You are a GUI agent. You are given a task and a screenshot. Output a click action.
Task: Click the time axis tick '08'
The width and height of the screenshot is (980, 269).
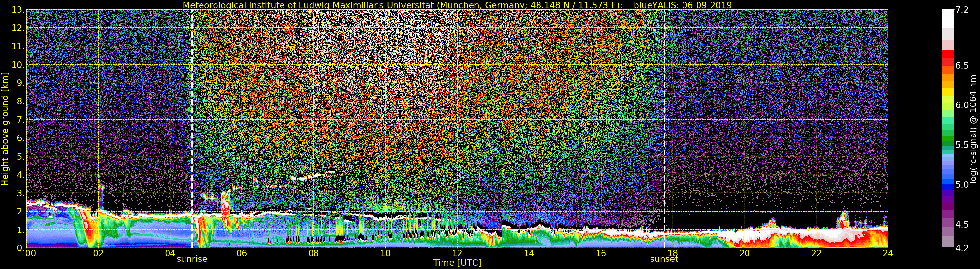313,253
